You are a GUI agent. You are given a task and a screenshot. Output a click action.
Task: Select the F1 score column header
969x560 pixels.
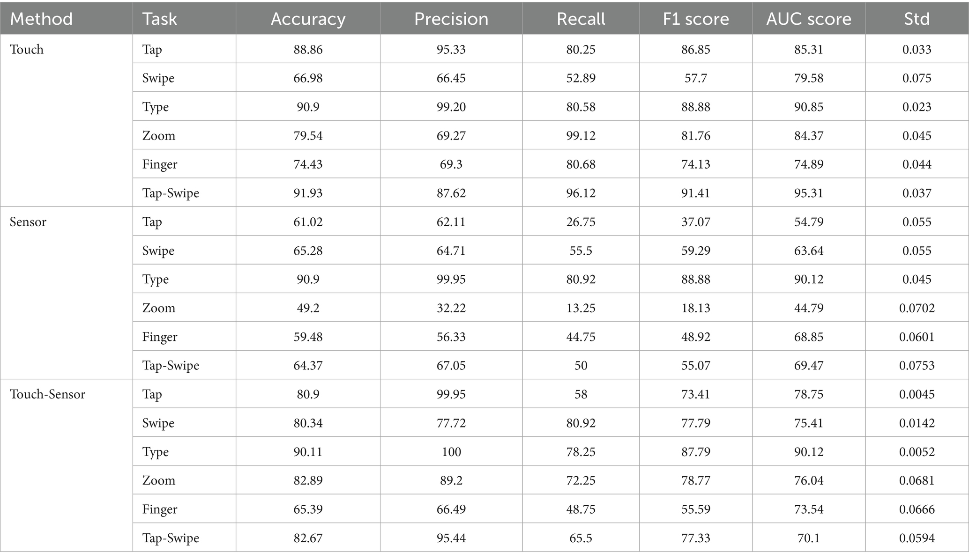coord(696,19)
